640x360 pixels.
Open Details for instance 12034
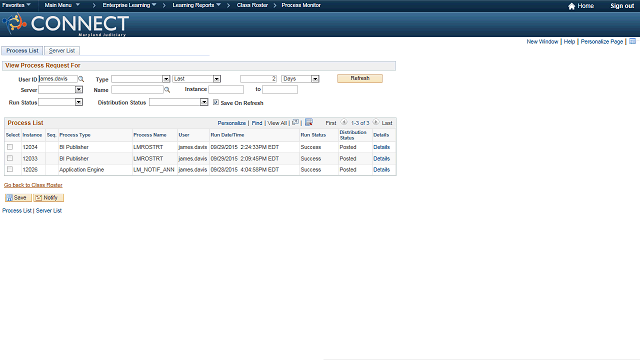point(382,147)
